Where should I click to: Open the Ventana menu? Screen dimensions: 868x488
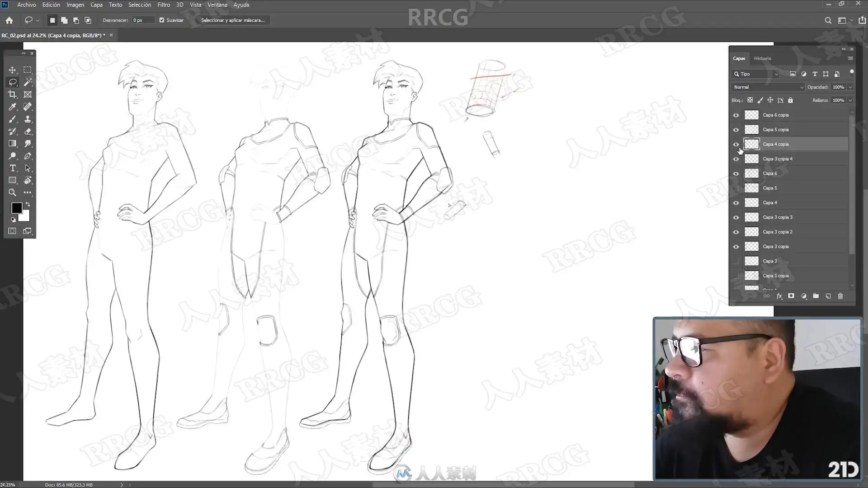coord(217,5)
